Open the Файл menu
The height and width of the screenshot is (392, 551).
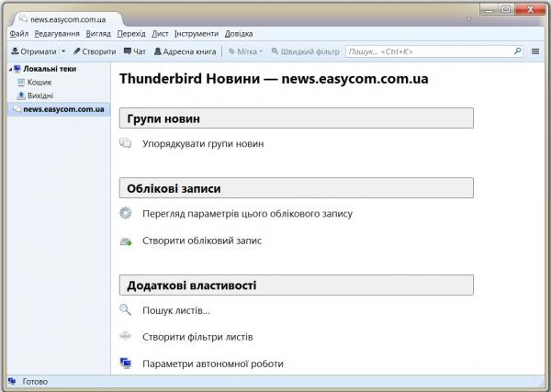19,34
